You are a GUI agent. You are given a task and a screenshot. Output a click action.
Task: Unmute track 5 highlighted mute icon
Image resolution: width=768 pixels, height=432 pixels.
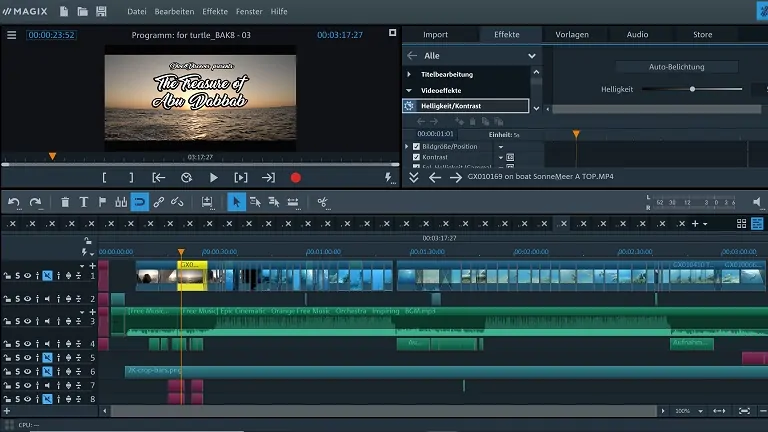pyautogui.click(x=47, y=358)
